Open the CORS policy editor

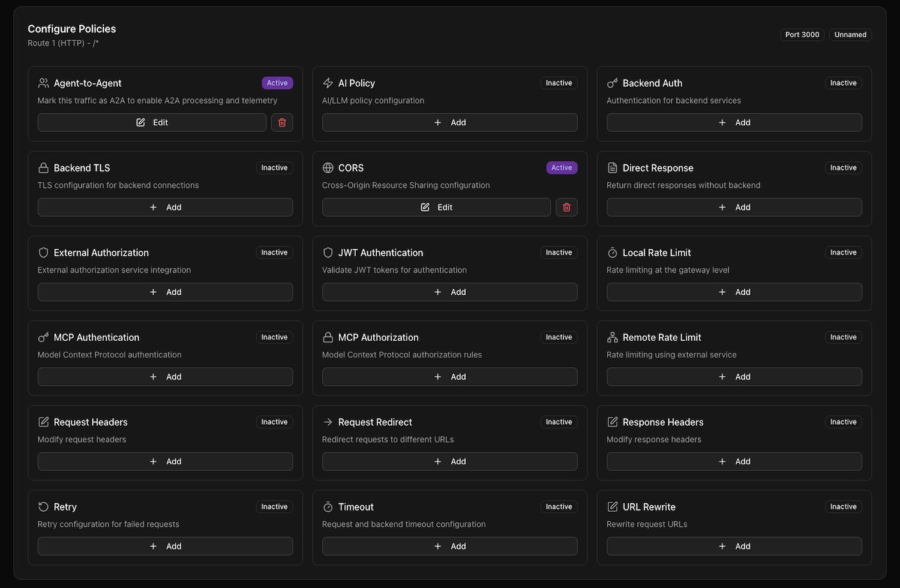(x=436, y=207)
